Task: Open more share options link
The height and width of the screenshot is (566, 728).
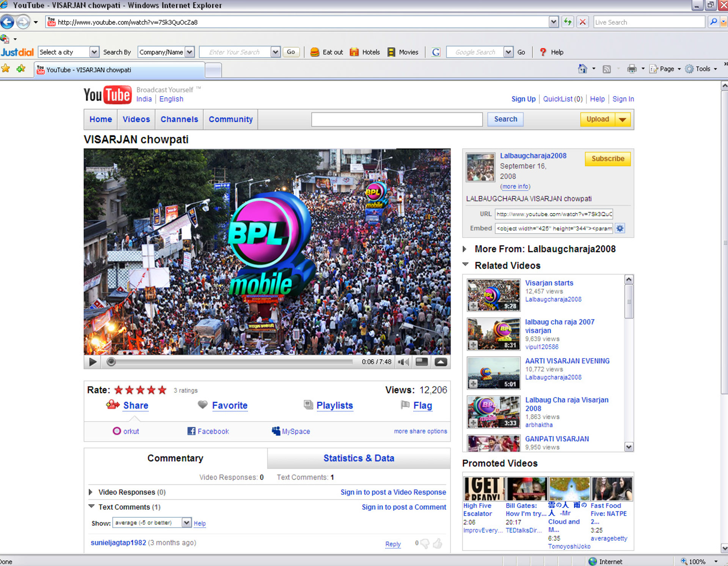Action: [420, 431]
